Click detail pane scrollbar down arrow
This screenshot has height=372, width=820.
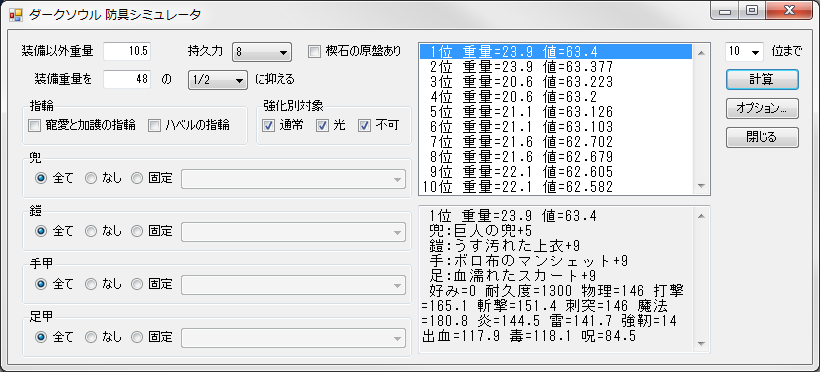coord(701,343)
